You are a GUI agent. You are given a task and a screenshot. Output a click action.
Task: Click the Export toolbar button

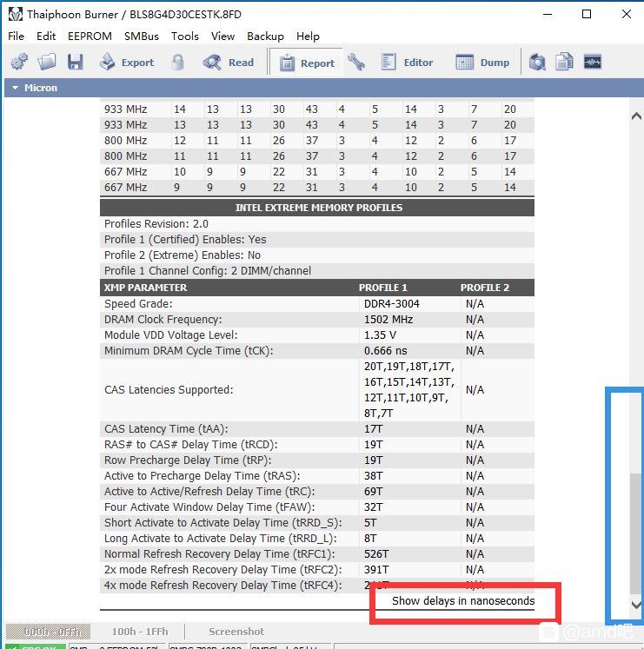[127, 63]
